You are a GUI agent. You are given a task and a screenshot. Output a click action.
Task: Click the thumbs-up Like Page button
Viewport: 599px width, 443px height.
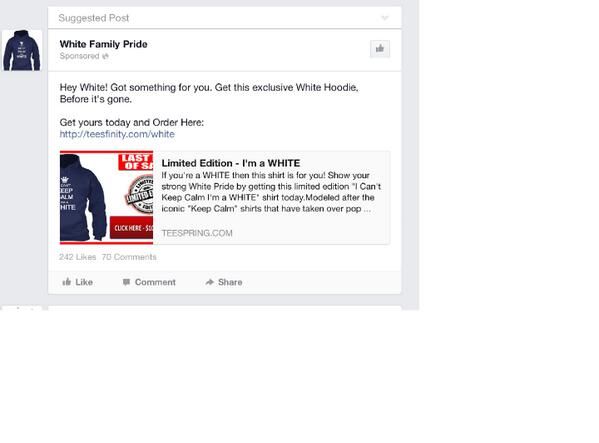click(x=380, y=49)
